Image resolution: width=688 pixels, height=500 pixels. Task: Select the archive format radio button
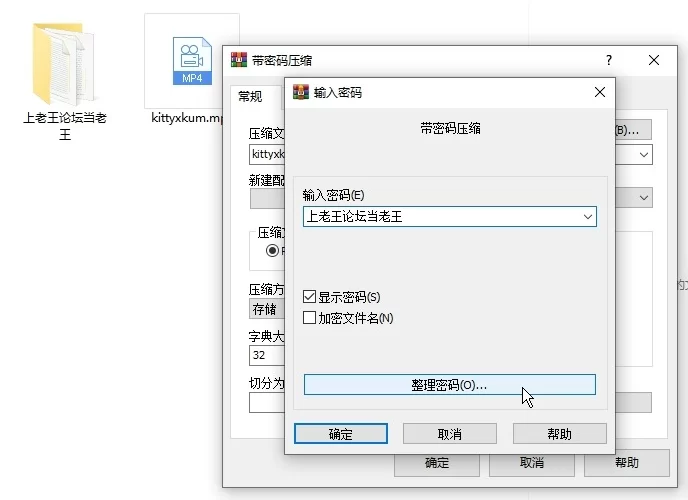click(272, 250)
